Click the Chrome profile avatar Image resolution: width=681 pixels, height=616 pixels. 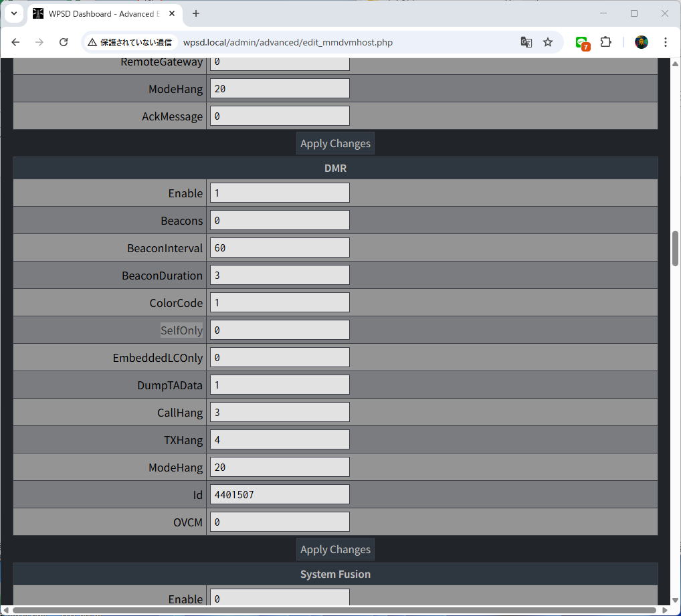point(642,42)
